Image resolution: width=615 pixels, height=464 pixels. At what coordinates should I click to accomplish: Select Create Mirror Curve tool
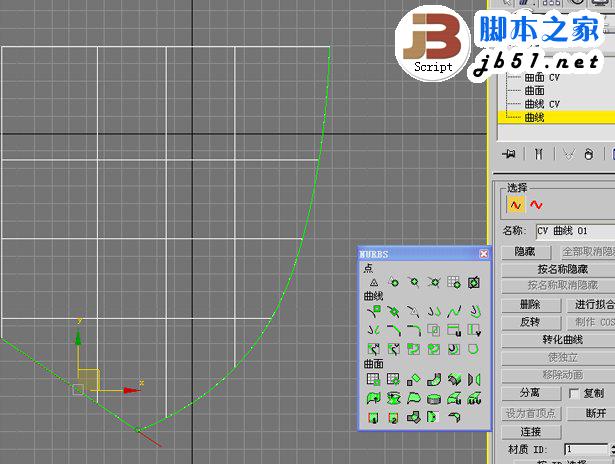[x=374, y=330]
